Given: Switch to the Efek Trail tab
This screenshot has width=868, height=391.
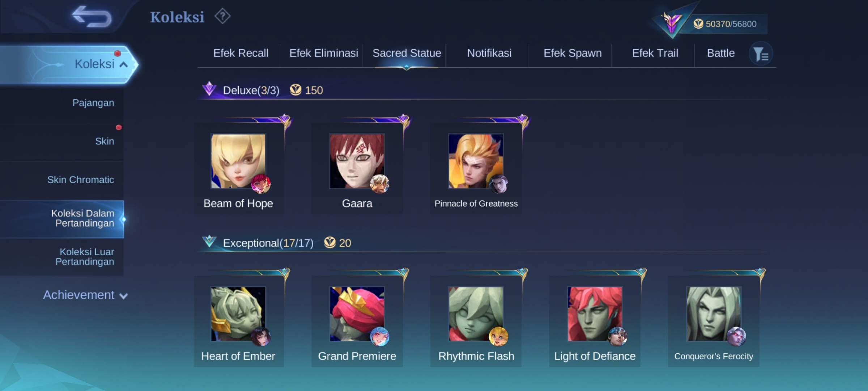Looking at the screenshot, I should [x=655, y=53].
